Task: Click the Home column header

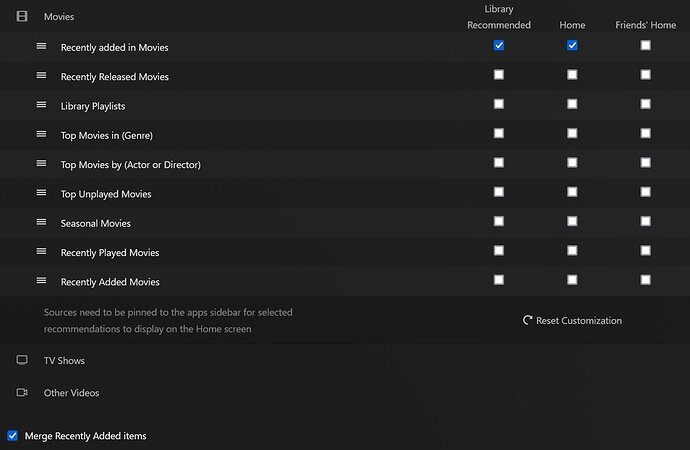Action: pos(572,25)
